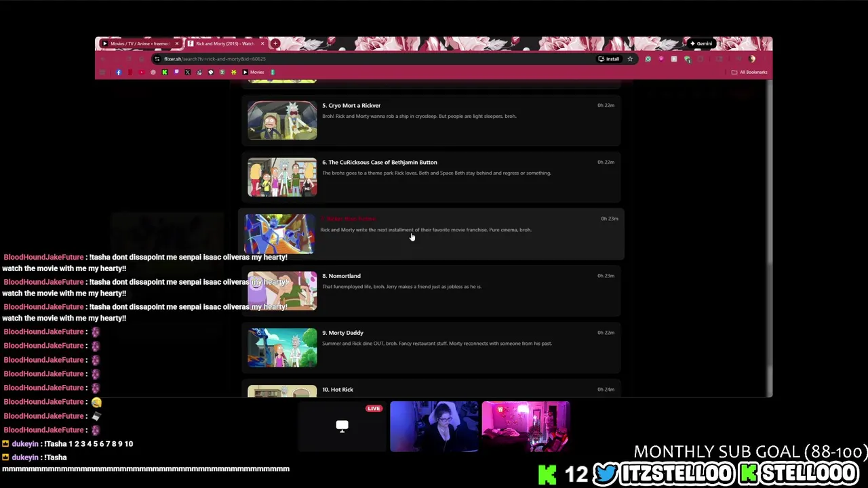Image resolution: width=868 pixels, height=488 pixels.
Task: Open the highlighted episode 7 thumbnail
Action: [279, 234]
